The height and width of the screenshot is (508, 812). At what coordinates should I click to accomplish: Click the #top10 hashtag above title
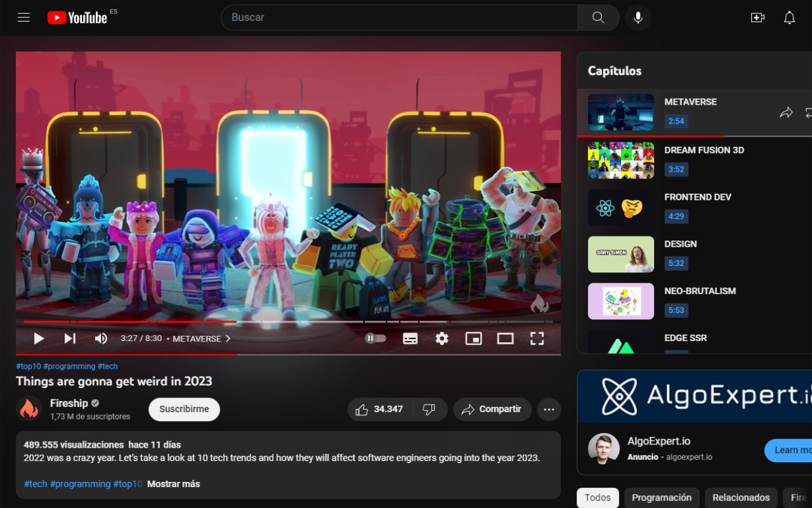29,366
